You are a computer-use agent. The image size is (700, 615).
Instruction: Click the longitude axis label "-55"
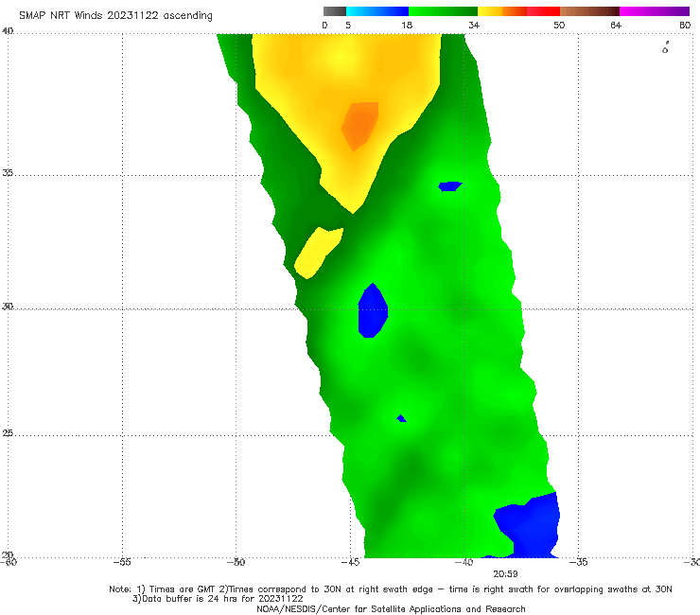[122, 562]
